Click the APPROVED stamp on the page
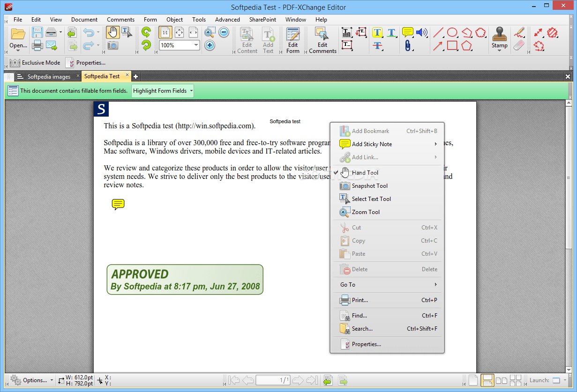Viewport: 577px width, 392px height. [185, 280]
